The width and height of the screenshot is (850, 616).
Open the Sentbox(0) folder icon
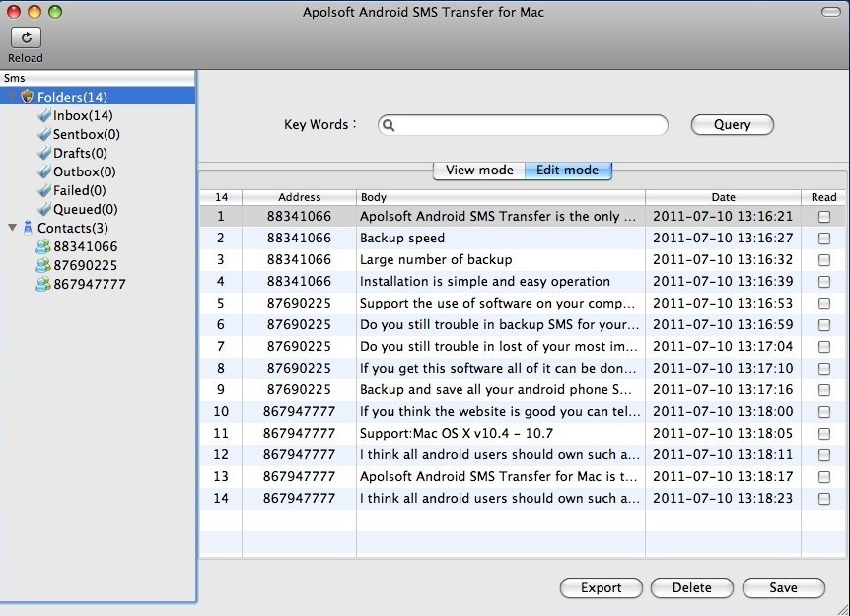click(x=44, y=134)
